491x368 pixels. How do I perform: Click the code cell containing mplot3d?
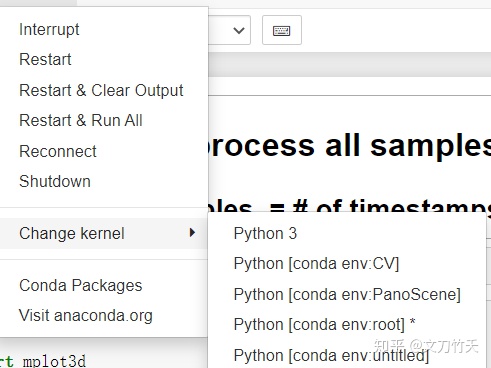[x=43, y=361]
